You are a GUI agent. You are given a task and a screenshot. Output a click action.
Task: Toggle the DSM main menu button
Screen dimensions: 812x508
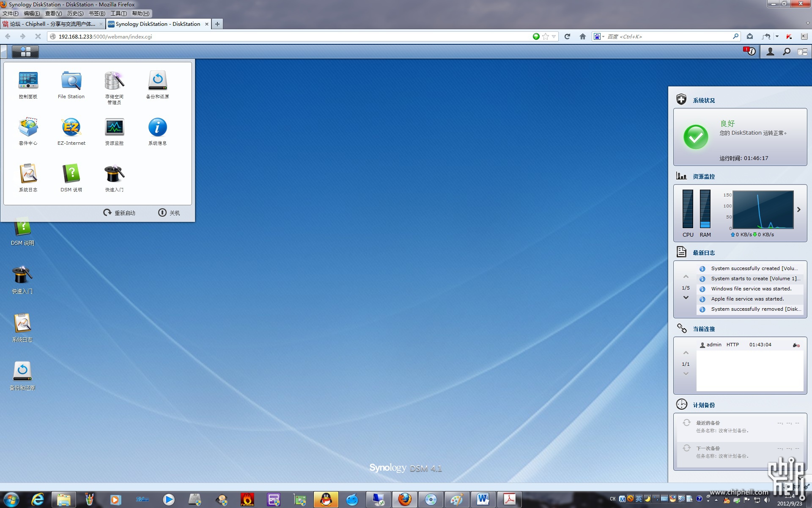[25, 52]
